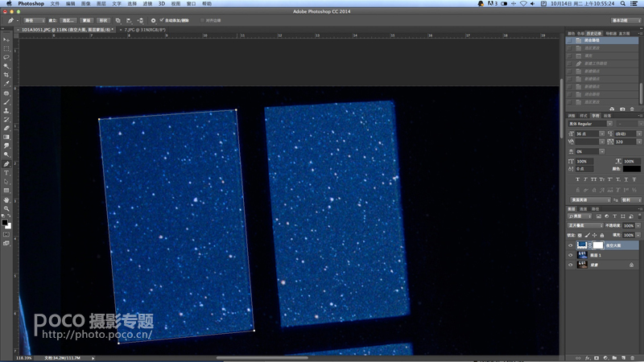Switch to 7.JPG document tab
The width and height of the screenshot is (644, 362).
145,30
